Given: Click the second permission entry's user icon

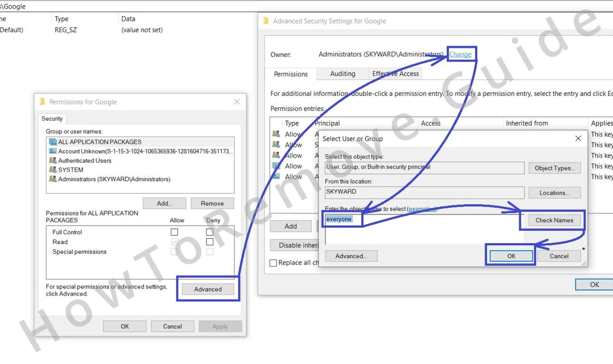Looking at the screenshot, I should point(276,145).
